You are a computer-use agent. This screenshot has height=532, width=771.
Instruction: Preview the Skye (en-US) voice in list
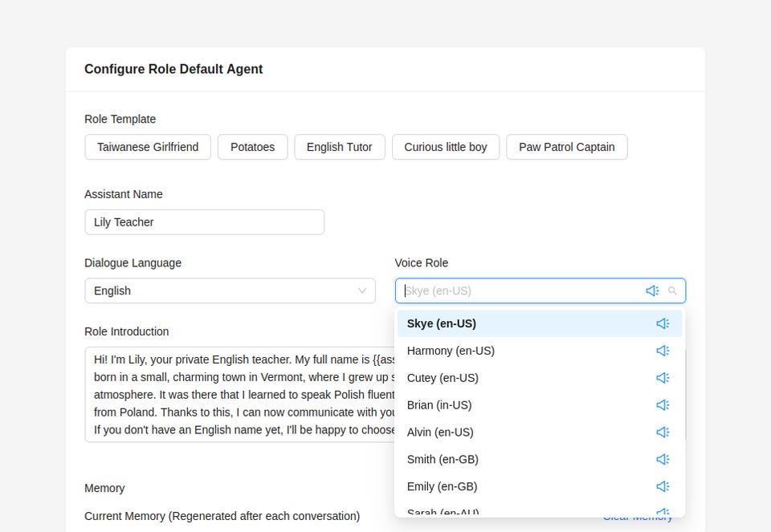point(663,323)
